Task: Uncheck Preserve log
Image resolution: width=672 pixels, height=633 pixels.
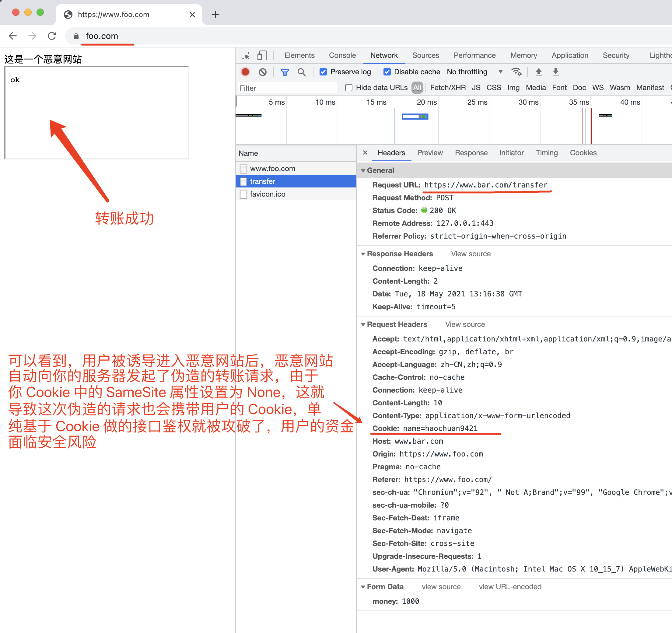Action: [x=323, y=72]
